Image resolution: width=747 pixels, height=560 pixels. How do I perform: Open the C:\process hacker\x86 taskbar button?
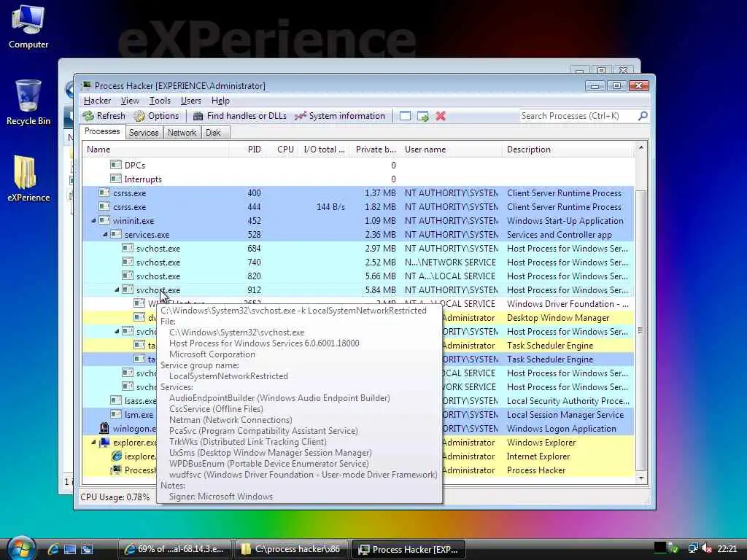(292, 549)
